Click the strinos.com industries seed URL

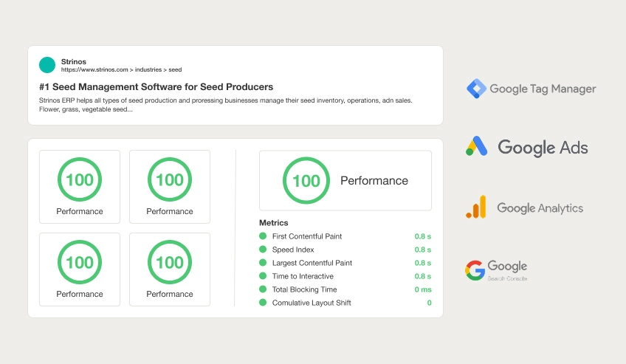tap(121, 70)
